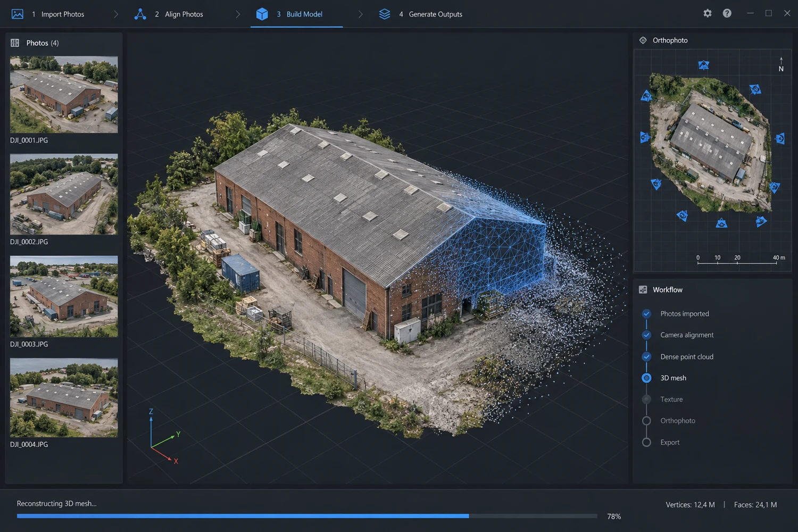
Task: Click the Align Photos step icon
Action: click(140, 14)
